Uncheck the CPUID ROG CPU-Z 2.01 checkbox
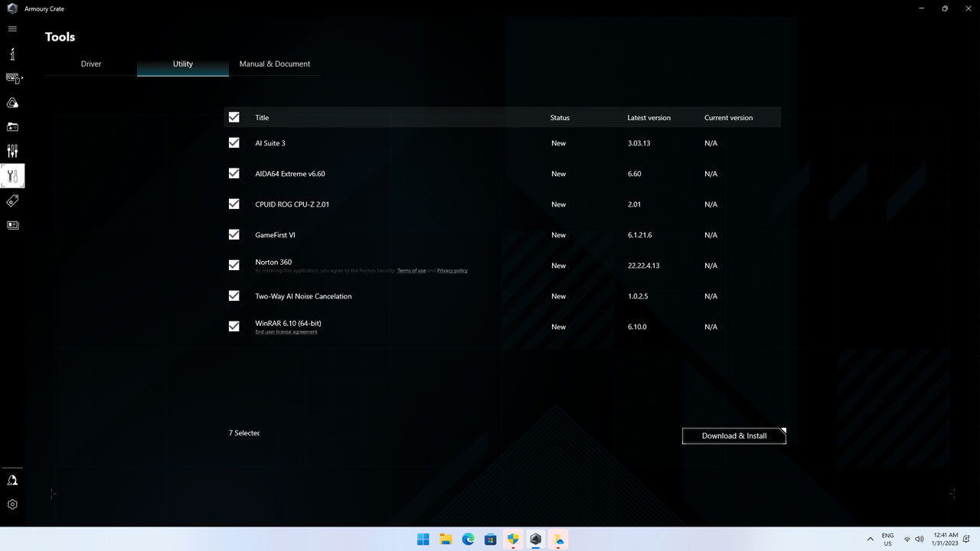 [234, 204]
